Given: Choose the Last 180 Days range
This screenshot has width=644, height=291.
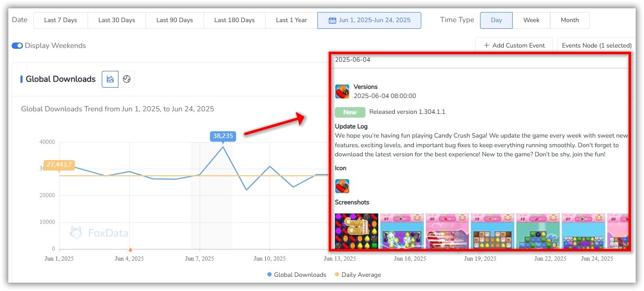Looking at the screenshot, I should point(234,20).
